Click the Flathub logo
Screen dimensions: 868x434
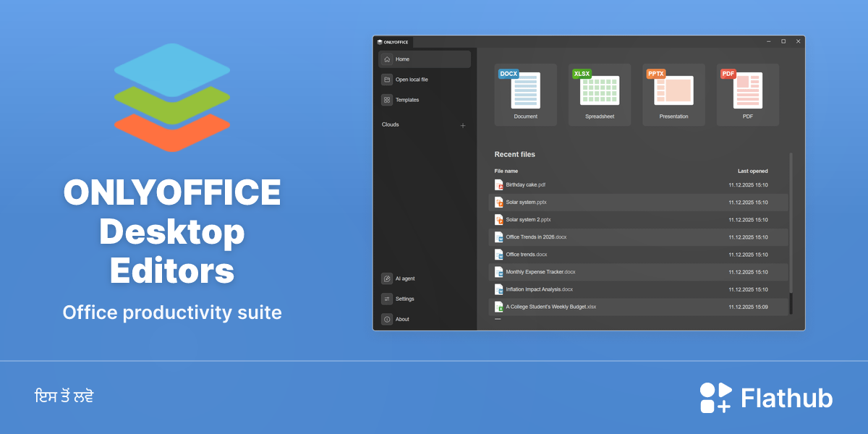click(766, 398)
